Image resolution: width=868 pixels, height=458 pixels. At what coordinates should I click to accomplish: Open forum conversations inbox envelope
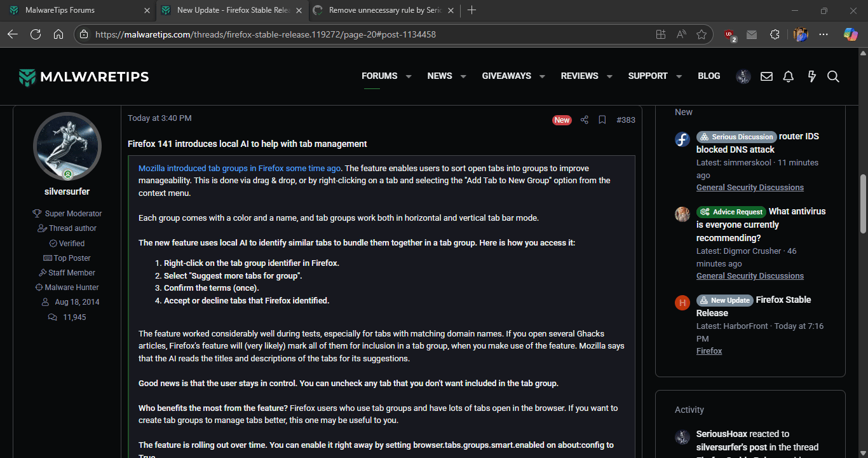[766, 76]
